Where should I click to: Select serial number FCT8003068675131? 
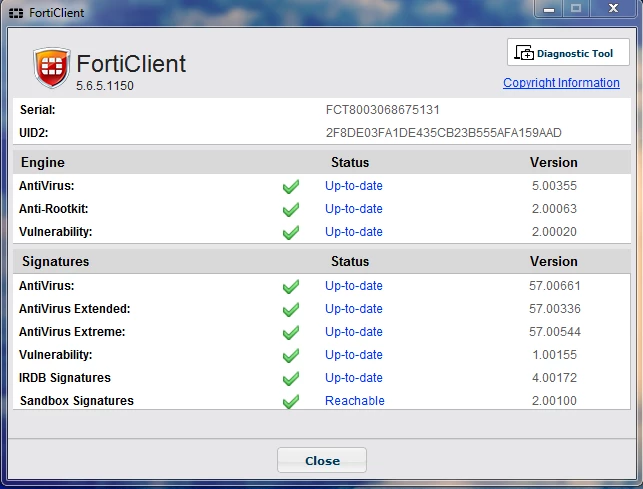coord(383,110)
